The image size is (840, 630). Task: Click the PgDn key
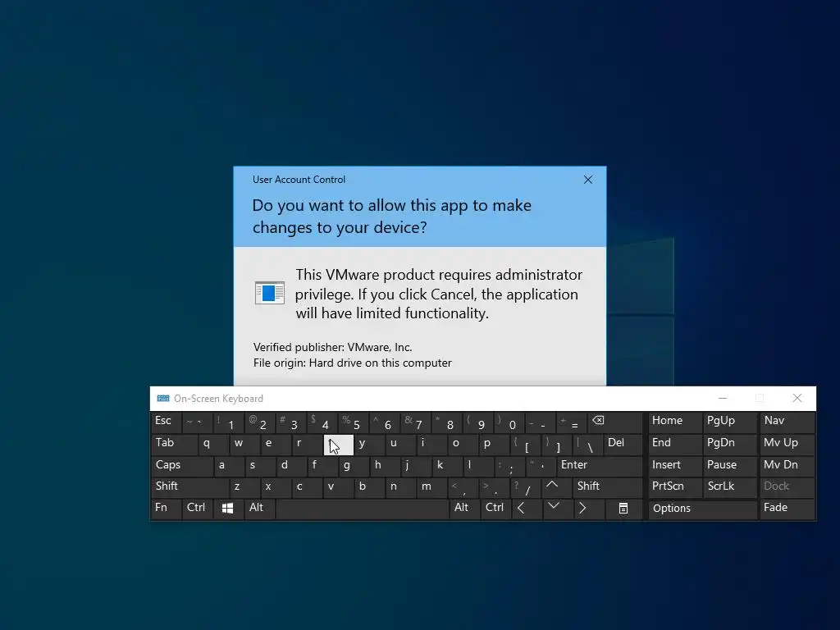[729, 444]
